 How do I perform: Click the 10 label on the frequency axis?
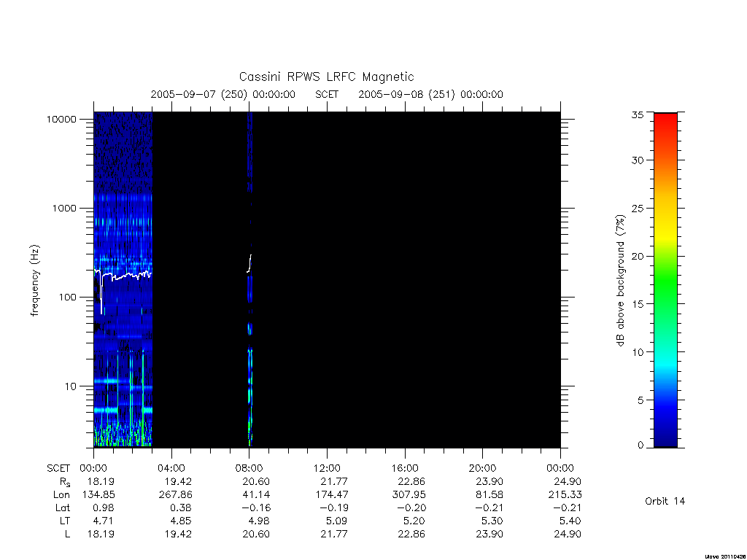click(71, 386)
